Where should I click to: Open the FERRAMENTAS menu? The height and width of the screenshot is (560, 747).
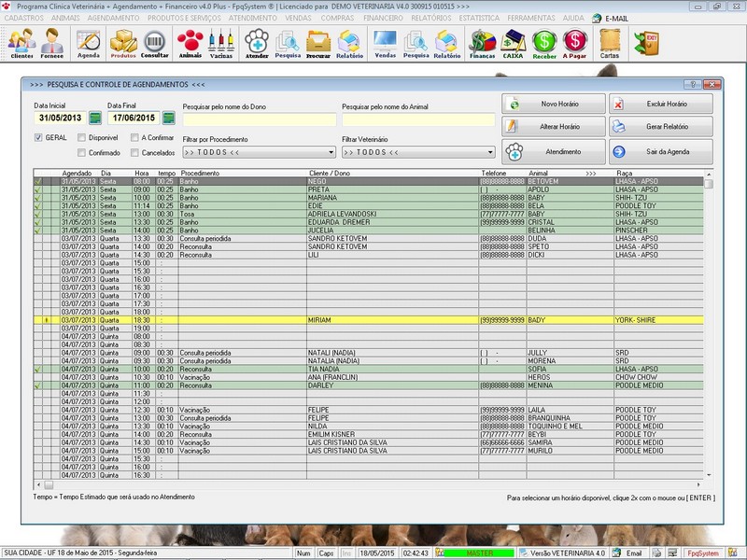coord(531,18)
